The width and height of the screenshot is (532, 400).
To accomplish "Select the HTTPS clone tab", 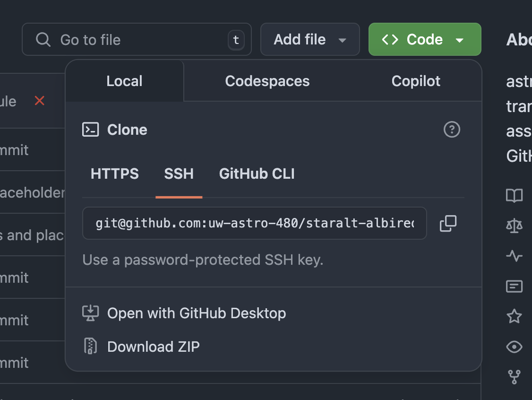I will coord(114,174).
